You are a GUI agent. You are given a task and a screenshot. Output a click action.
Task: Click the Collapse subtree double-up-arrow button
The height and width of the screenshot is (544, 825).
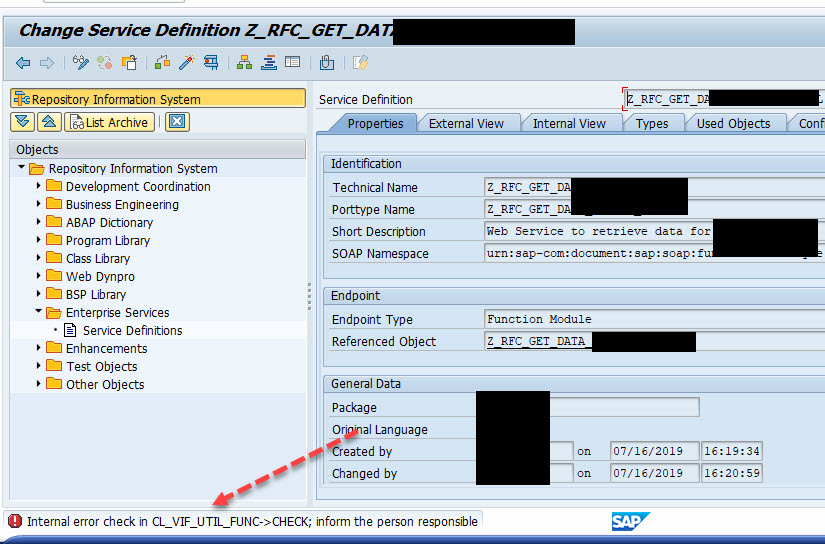tap(49, 122)
